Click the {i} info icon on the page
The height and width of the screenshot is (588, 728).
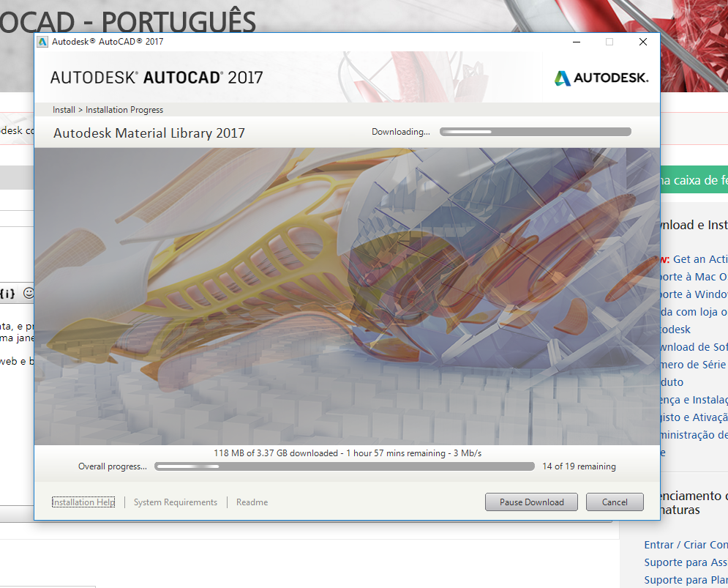tap(7, 292)
